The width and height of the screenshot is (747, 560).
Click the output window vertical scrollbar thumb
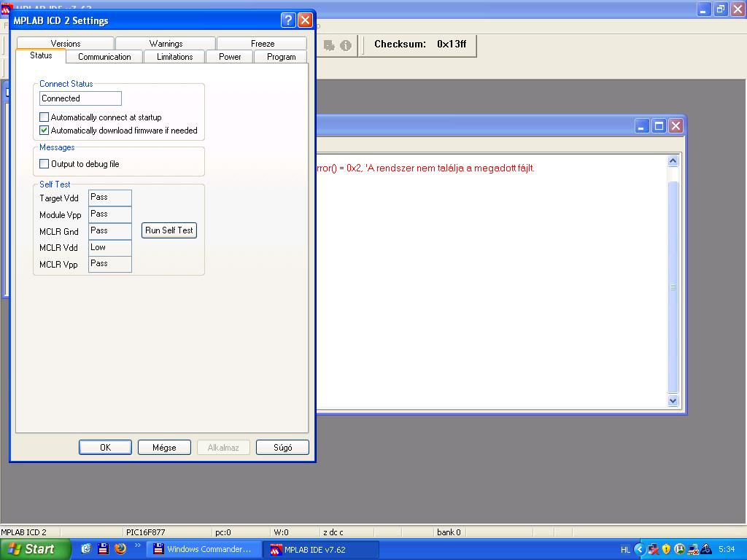pos(673,287)
